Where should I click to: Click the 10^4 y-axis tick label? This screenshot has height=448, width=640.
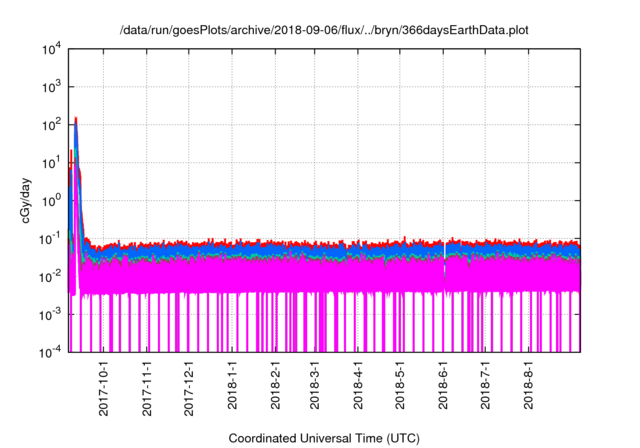coord(51,49)
